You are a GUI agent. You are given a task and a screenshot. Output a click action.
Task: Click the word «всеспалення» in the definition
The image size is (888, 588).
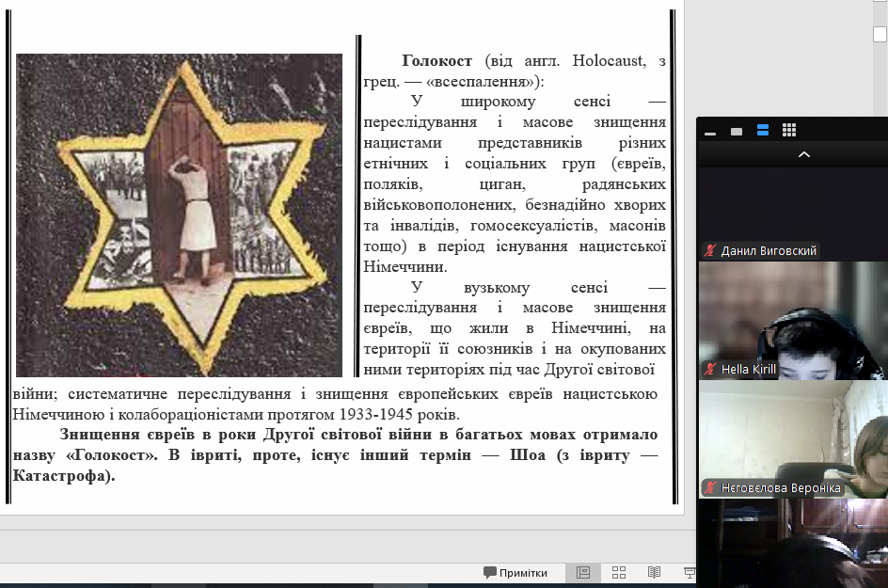point(482,82)
